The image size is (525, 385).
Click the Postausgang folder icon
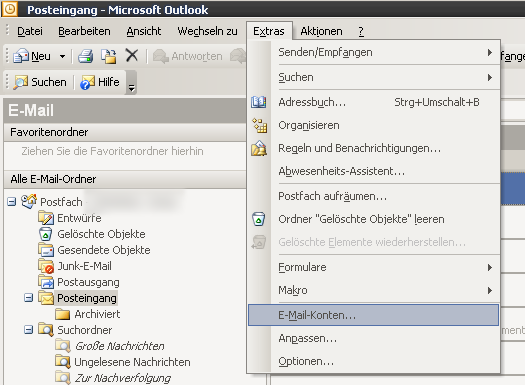[x=46, y=282]
